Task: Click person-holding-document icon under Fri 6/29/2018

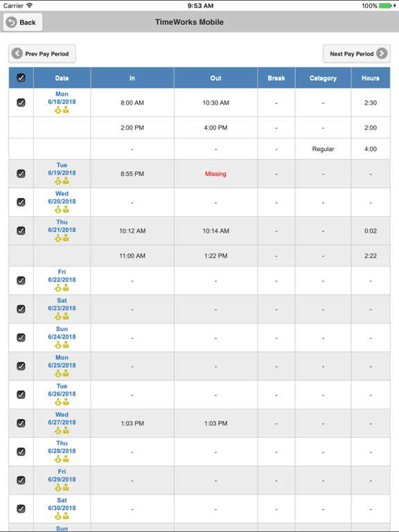Action: (58, 487)
